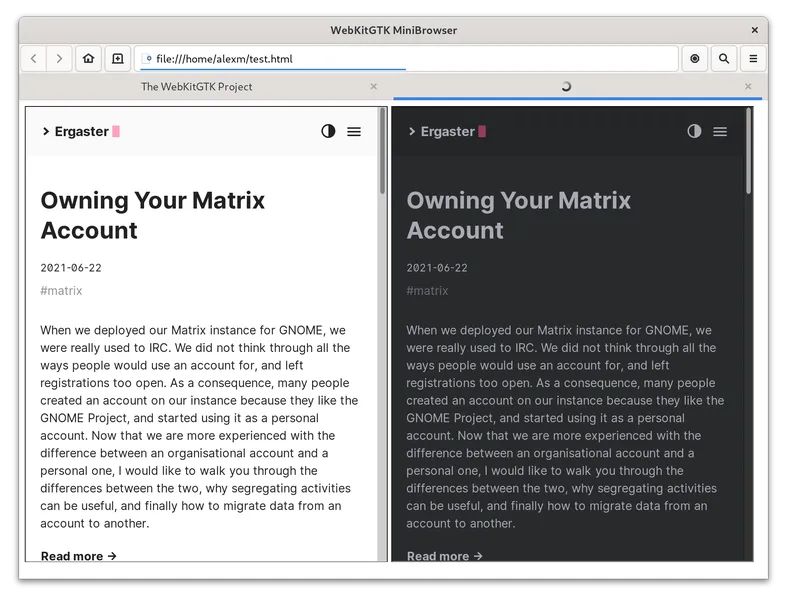787x600 pixels.
Task: Close the loading tab
Action: [x=748, y=87]
